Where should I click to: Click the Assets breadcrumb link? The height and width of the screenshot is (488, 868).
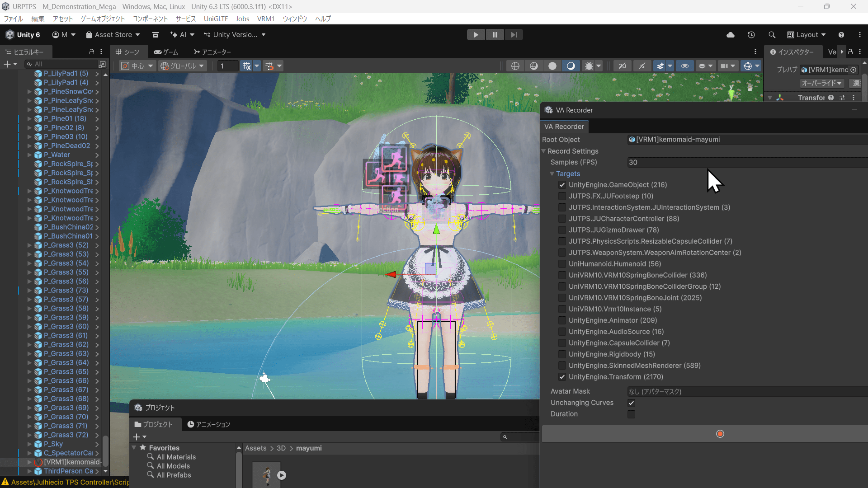pyautogui.click(x=256, y=448)
